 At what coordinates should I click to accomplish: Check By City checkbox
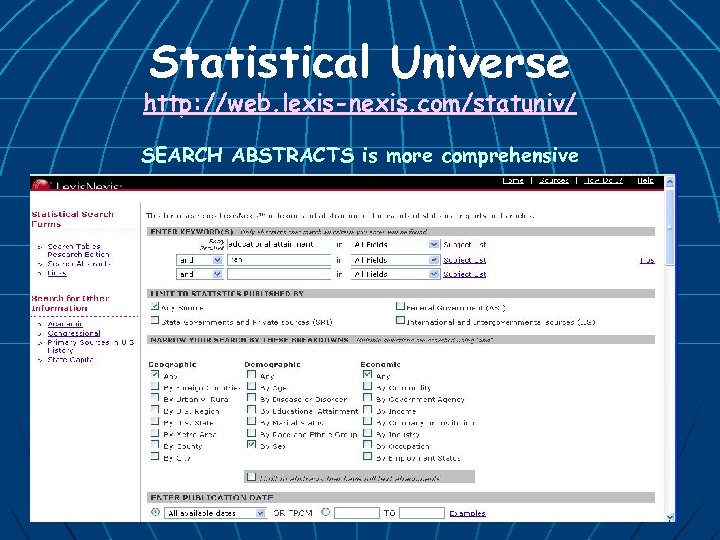pyautogui.click(x=155, y=456)
